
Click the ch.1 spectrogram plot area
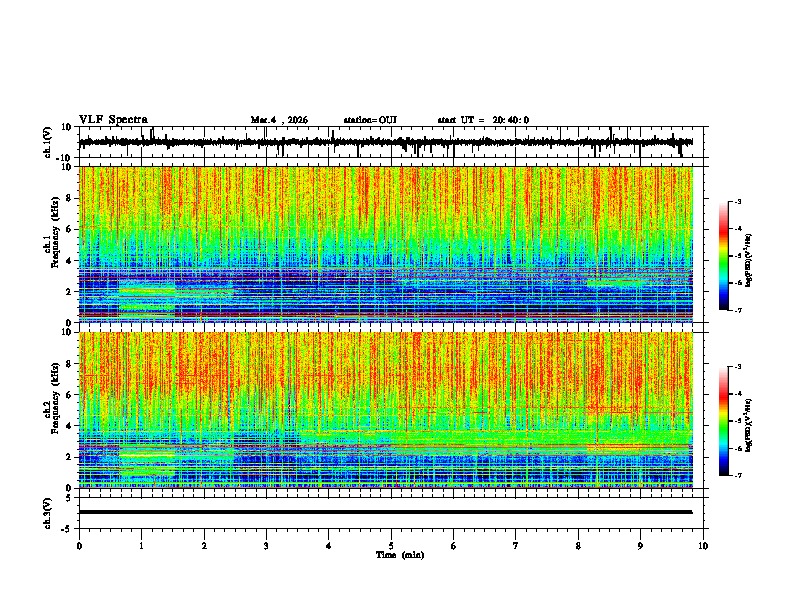[x=386, y=244]
